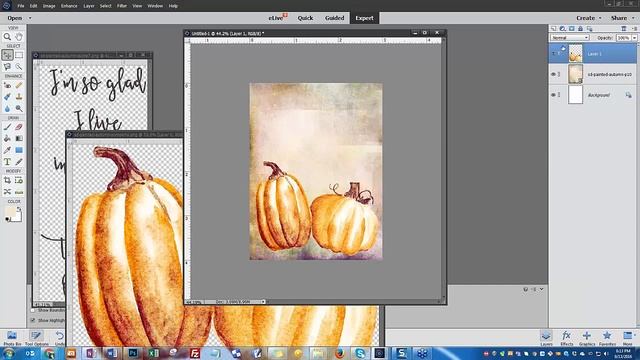Select the Rectangular Marquee tool

coord(19,55)
